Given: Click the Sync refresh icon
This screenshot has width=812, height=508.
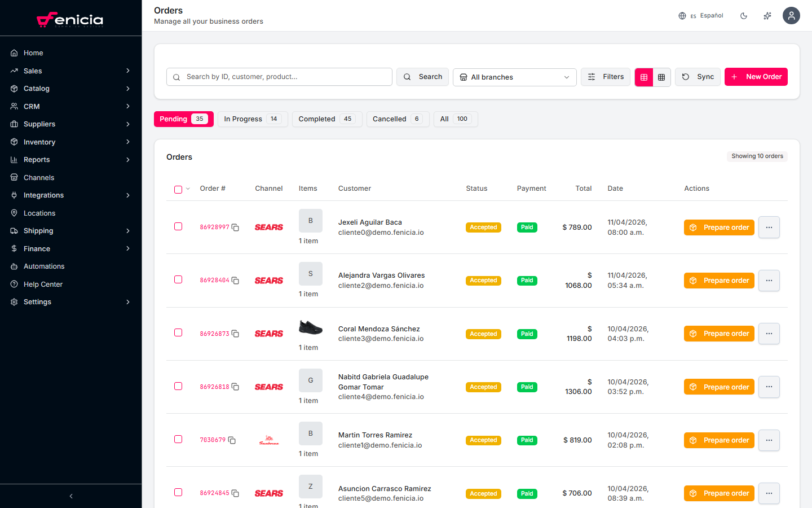Looking at the screenshot, I should pos(687,76).
